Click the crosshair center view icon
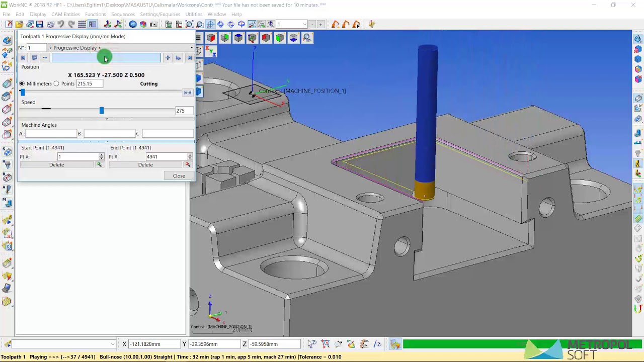The width and height of the screenshot is (644, 362). pyautogui.click(x=210, y=24)
